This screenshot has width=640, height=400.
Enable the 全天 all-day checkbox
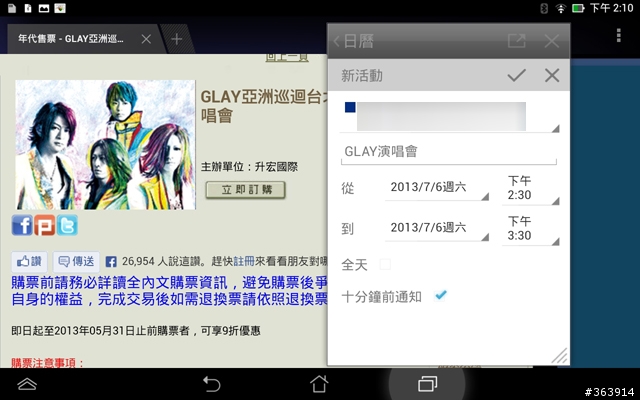(x=385, y=264)
